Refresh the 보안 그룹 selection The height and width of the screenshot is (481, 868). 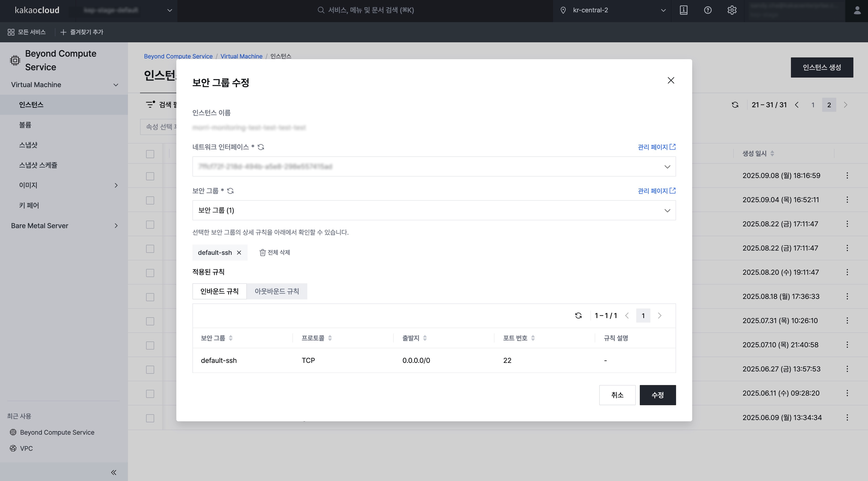pyautogui.click(x=230, y=191)
